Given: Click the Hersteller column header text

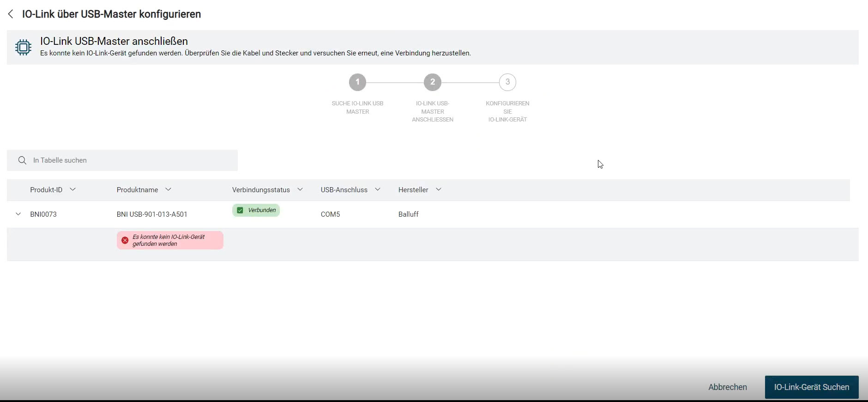Looking at the screenshot, I should pyautogui.click(x=413, y=190).
